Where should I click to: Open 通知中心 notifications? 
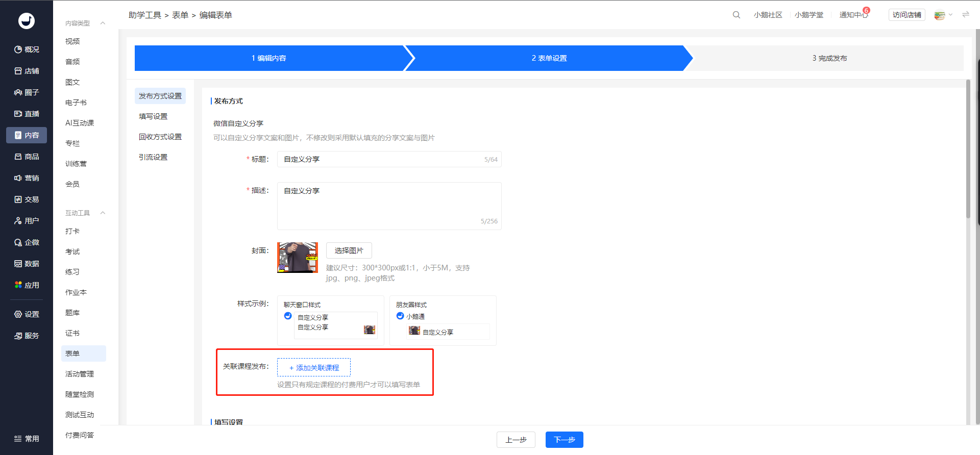point(853,15)
